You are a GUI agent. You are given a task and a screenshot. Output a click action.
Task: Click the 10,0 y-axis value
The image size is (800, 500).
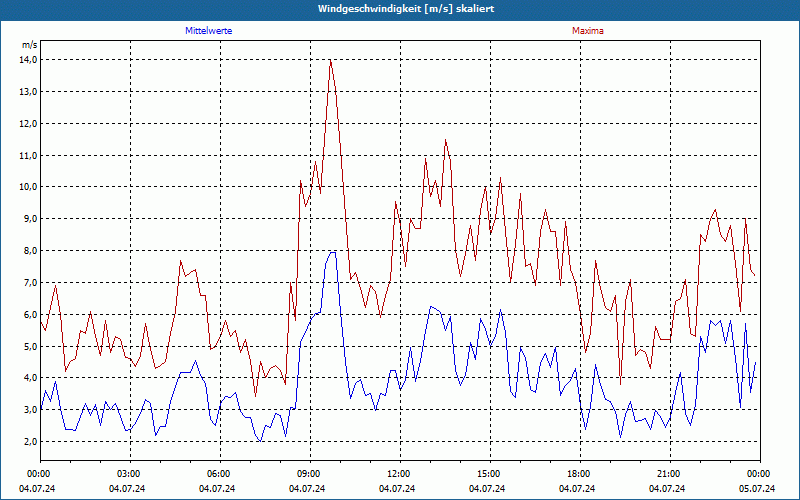click(x=29, y=187)
